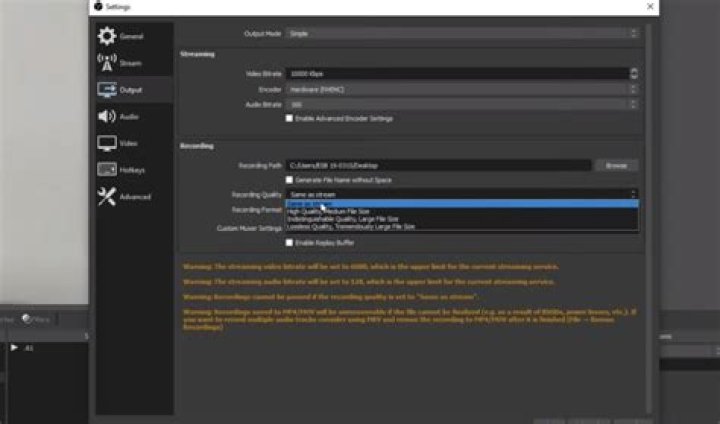Click the Recording Format label

(257, 210)
